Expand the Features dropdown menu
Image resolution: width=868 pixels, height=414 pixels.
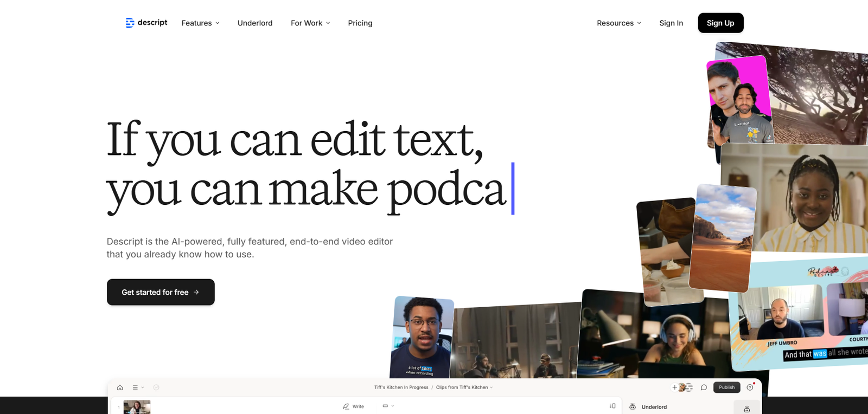click(x=200, y=23)
